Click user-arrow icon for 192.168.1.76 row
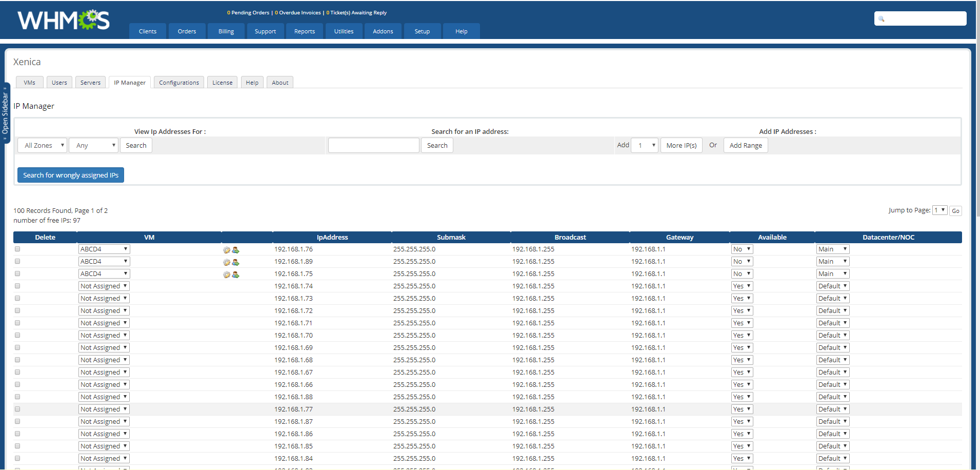 point(236,250)
